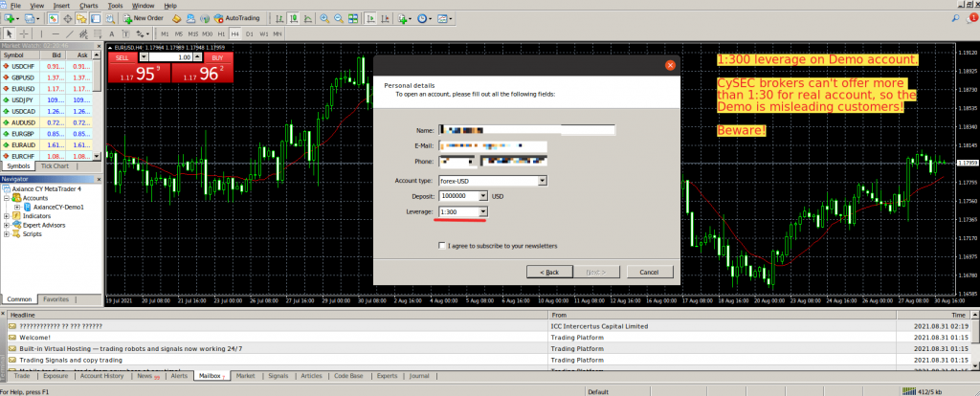Switch to the Favorites tab in Navigator
980x396 pixels.
pyautogui.click(x=56, y=299)
